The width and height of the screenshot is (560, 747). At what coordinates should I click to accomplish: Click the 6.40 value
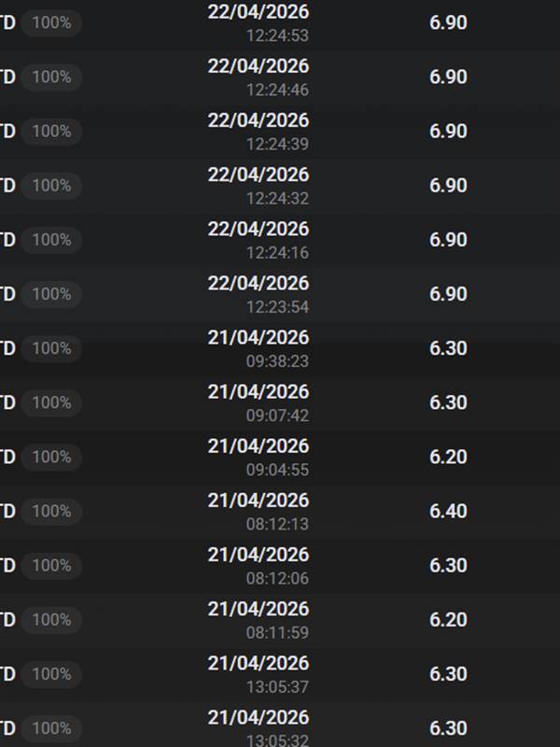pyautogui.click(x=448, y=511)
